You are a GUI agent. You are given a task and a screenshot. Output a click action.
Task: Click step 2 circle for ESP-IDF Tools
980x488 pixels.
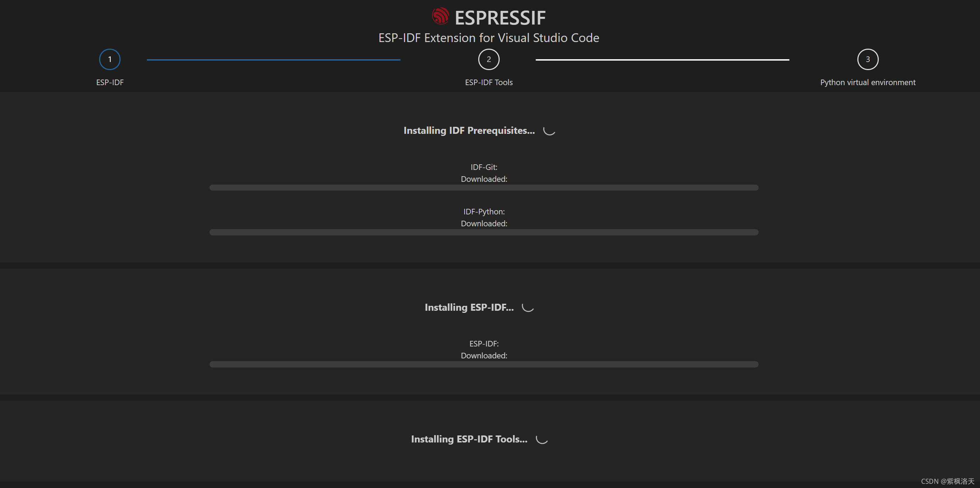(488, 59)
